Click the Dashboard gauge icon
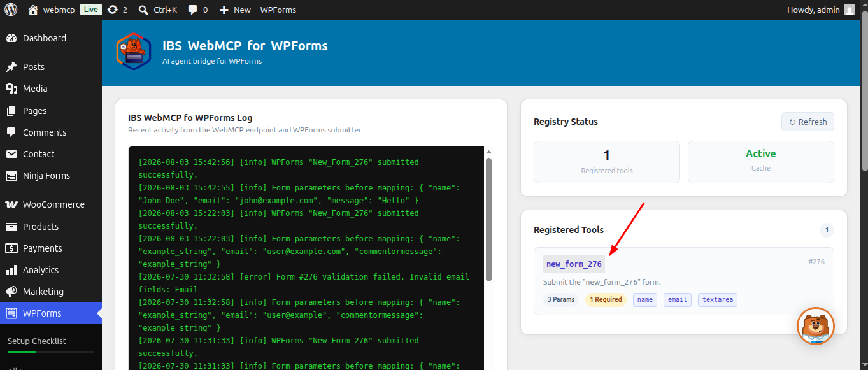 pyautogui.click(x=11, y=38)
